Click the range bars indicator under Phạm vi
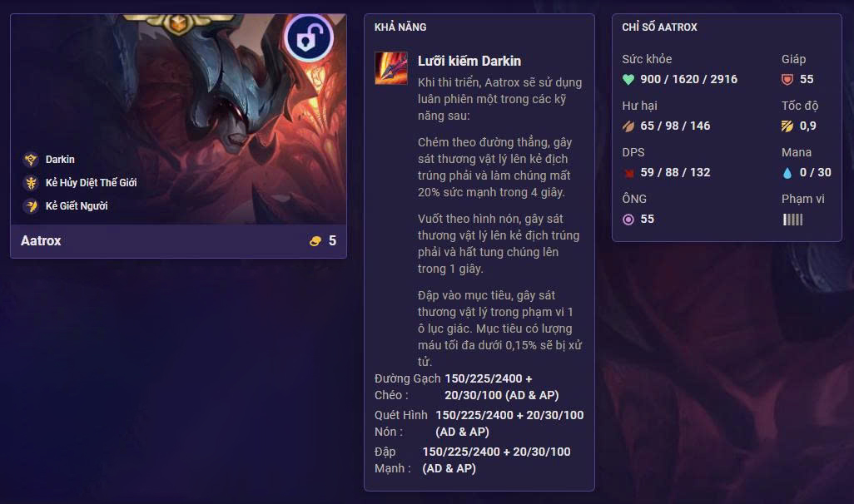The height and width of the screenshot is (504, 854). coord(792,220)
